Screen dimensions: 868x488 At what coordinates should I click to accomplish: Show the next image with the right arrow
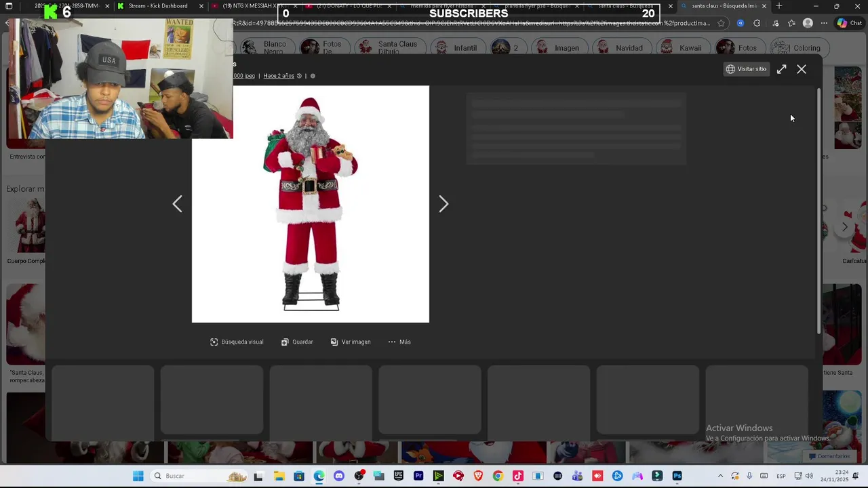point(443,204)
